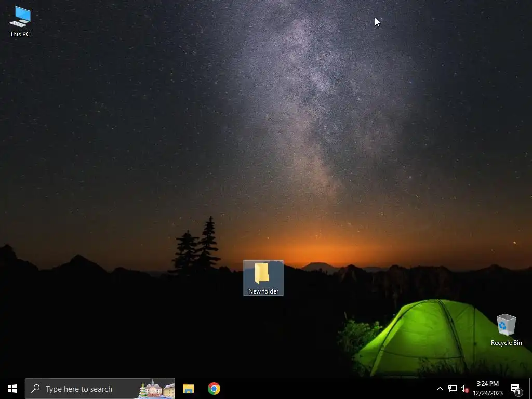Image resolution: width=532 pixels, height=399 pixels.
Task: Select the New folder desktop icon
Action: [x=263, y=278]
